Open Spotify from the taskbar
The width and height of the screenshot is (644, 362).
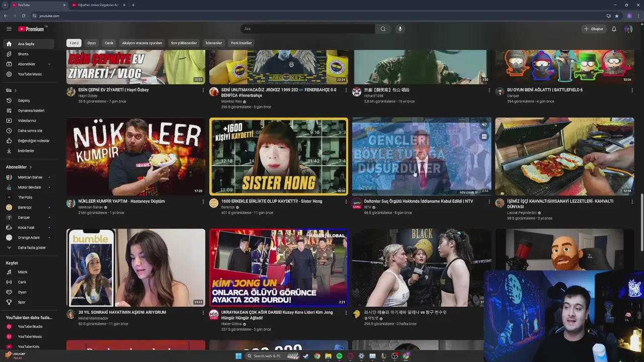339,356
